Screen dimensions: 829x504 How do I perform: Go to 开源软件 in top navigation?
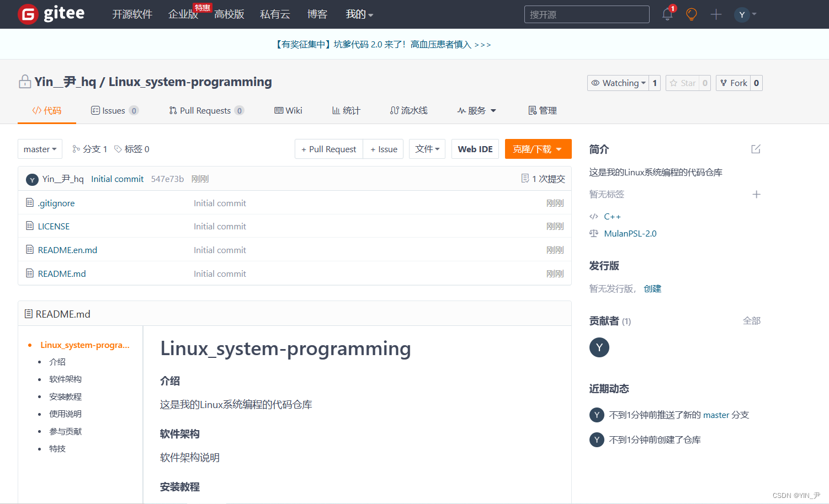click(x=132, y=14)
